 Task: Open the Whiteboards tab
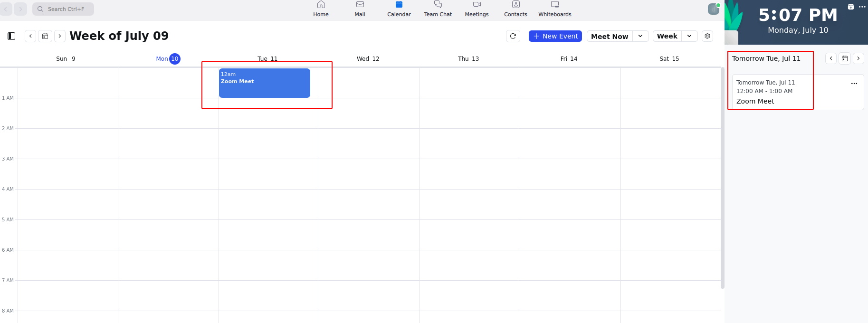coord(554,9)
